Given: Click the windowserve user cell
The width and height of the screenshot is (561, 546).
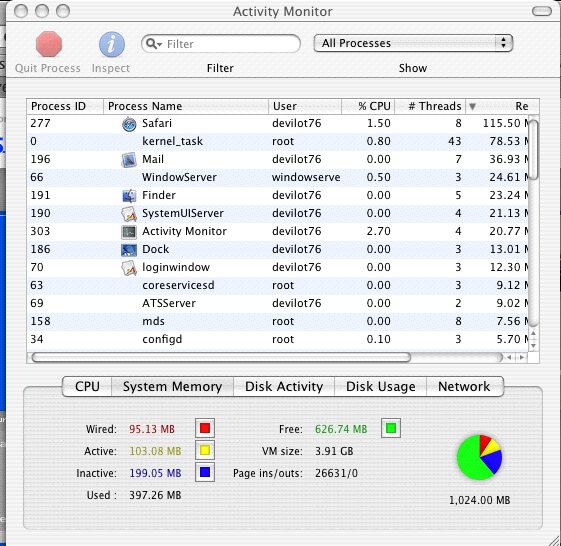Looking at the screenshot, I should coord(306,177).
